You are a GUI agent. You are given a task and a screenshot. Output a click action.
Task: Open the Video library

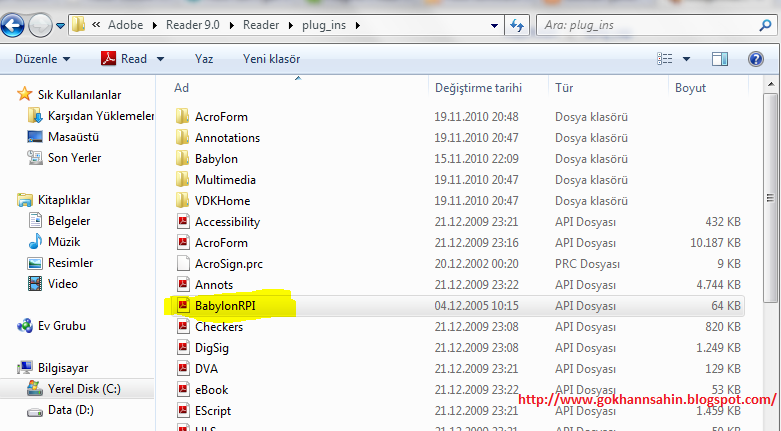point(53,284)
